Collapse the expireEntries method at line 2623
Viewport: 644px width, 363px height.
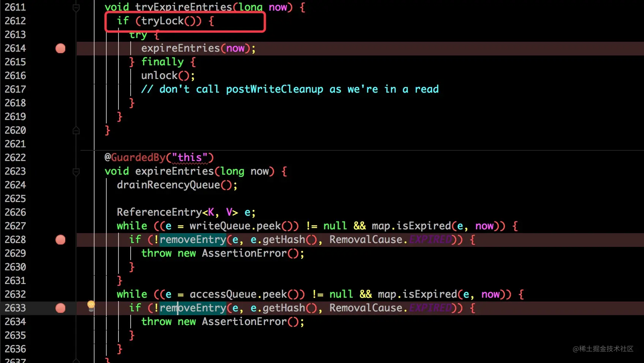point(76,172)
